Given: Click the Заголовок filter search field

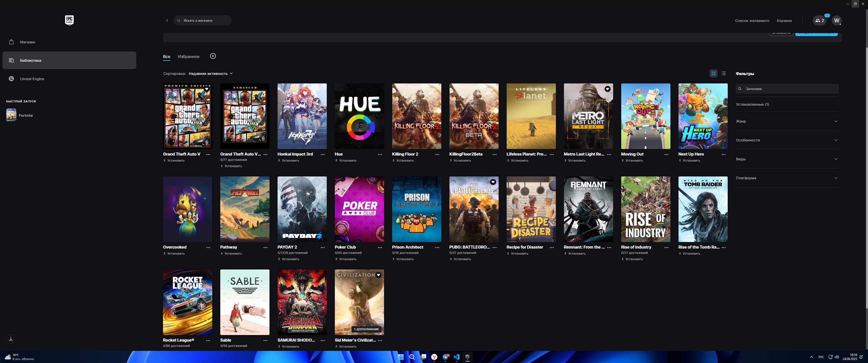Looking at the screenshot, I should coord(787,89).
